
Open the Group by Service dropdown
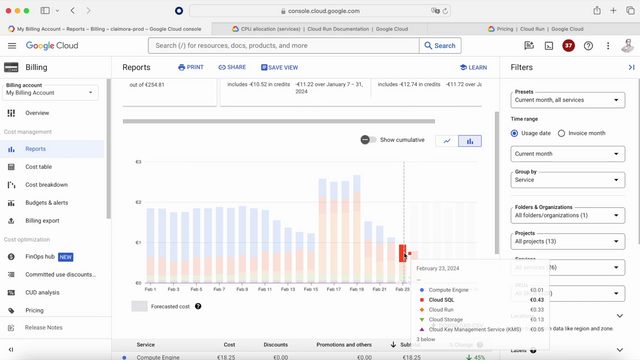pyautogui.click(x=567, y=180)
